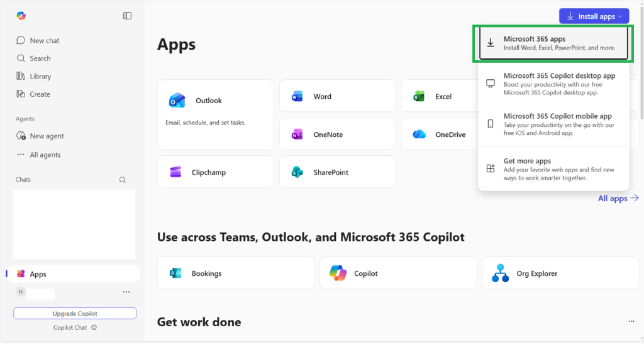The image size is (644, 345).
Task: Click the Org Explorer hierarchy icon
Action: [x=500, y=273]
